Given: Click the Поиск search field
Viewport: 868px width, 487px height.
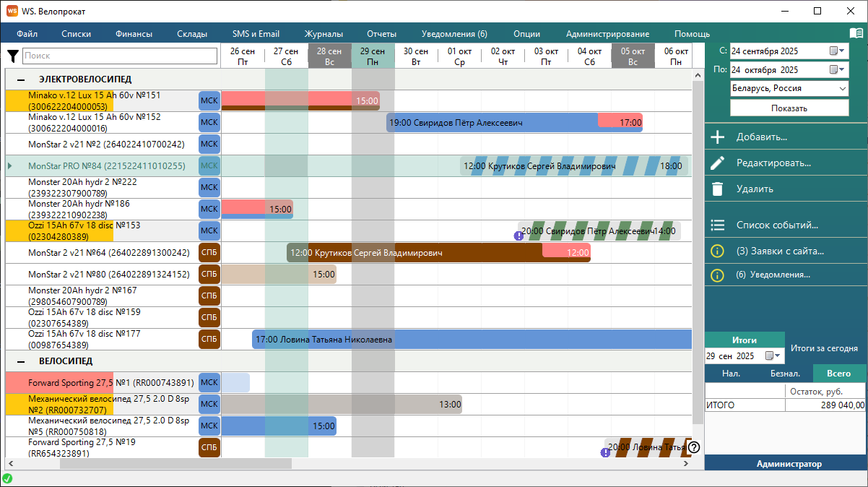Looking at the screenshot, I should pyautogui.click(x=119, y=56).
